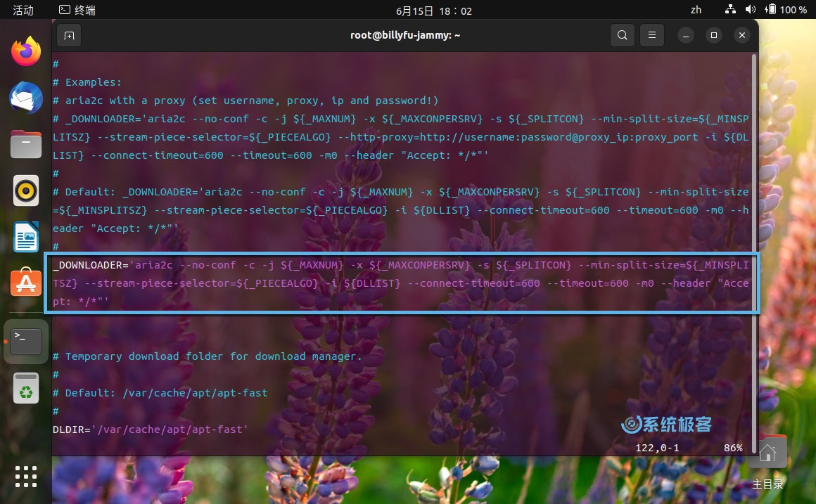The image size is (816, 504).
Task: Select the running Terminal icon in the dock
Action: coord(26,340)
